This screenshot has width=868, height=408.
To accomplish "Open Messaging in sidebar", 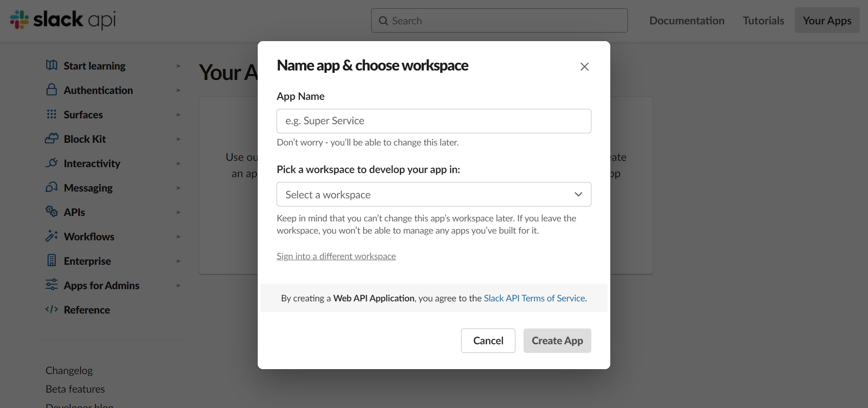I will 88,188.
